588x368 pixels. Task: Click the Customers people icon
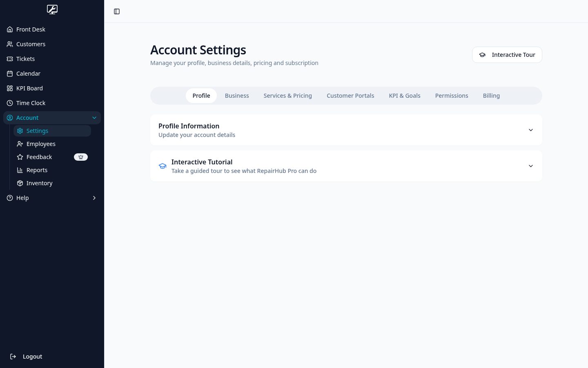click(10, 44)
